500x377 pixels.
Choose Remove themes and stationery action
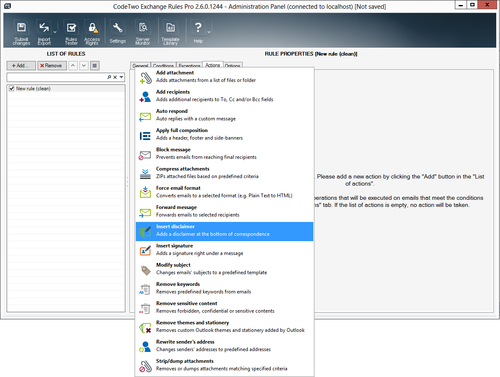click(224, 327)
